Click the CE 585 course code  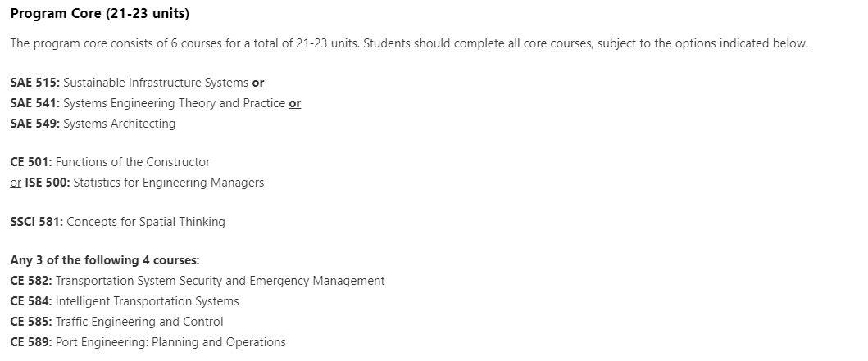pyautogui.click(x=31, y=322)
